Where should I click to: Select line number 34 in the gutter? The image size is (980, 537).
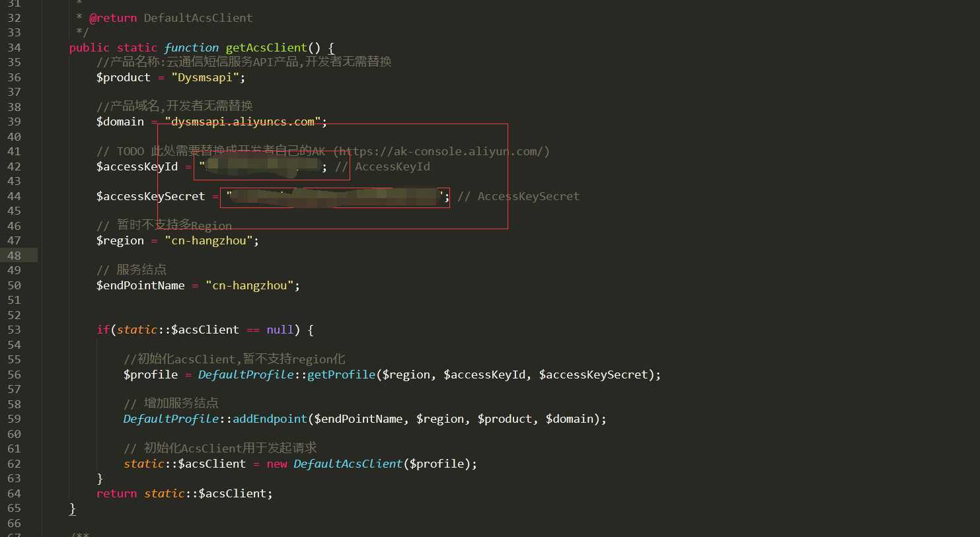(14, 48)
